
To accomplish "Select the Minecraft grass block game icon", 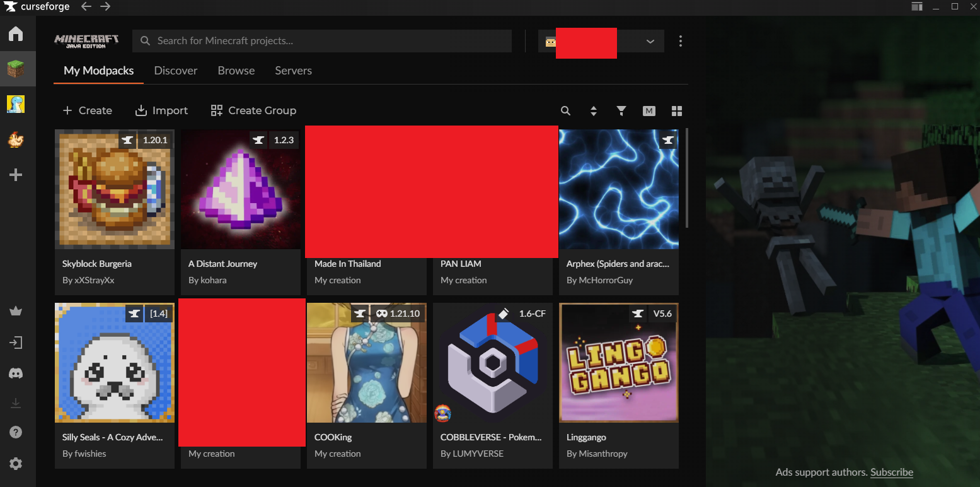I will (x=16, y=69).
